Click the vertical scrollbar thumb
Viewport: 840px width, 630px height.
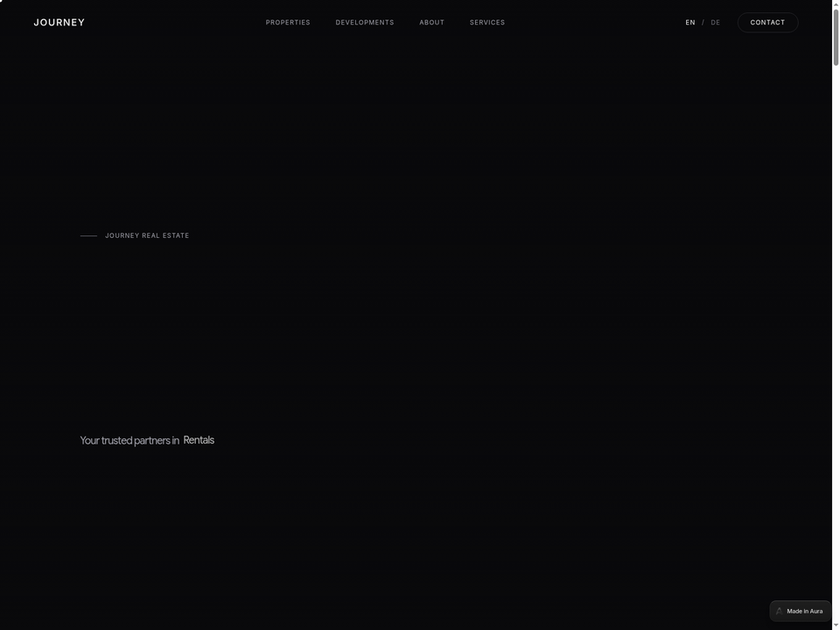click(x=836, y=38)
